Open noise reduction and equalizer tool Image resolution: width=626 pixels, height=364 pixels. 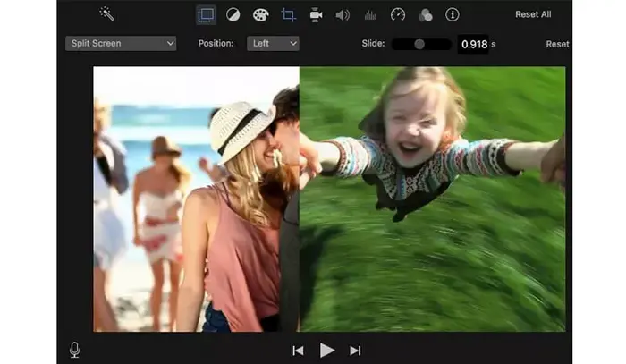pos(370,14)
